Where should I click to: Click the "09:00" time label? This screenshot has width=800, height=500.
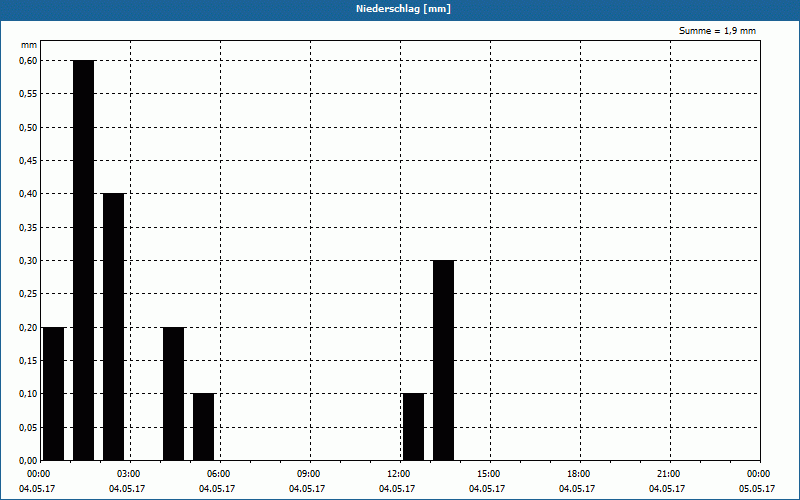coord(309,474)
